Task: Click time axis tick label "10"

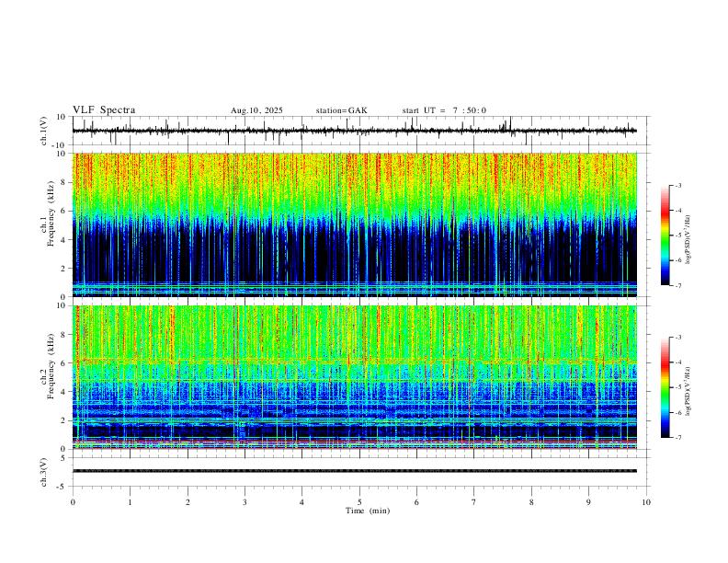Action: (x=646, y=502)
